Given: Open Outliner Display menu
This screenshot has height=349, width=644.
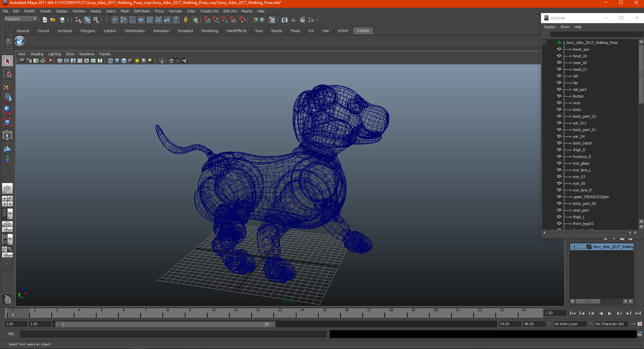Looking at the screenshot, I should 550,27.
